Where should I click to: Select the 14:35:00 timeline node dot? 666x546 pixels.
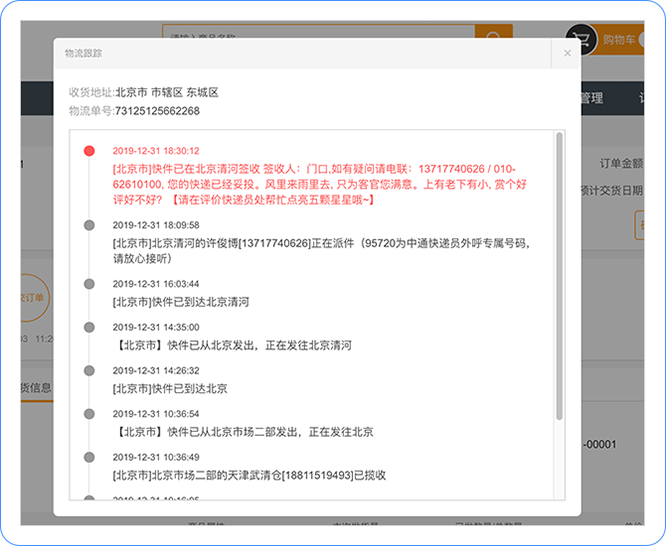click(x=89, y=327)
